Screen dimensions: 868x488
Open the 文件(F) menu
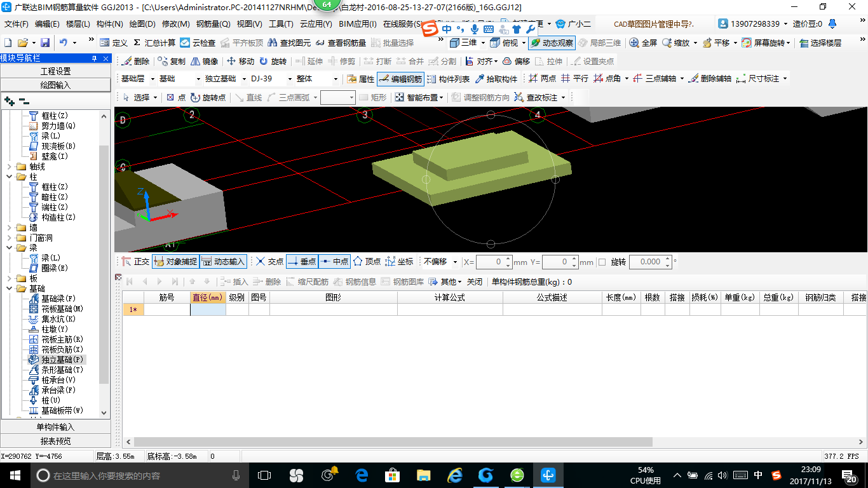point(17,24)
